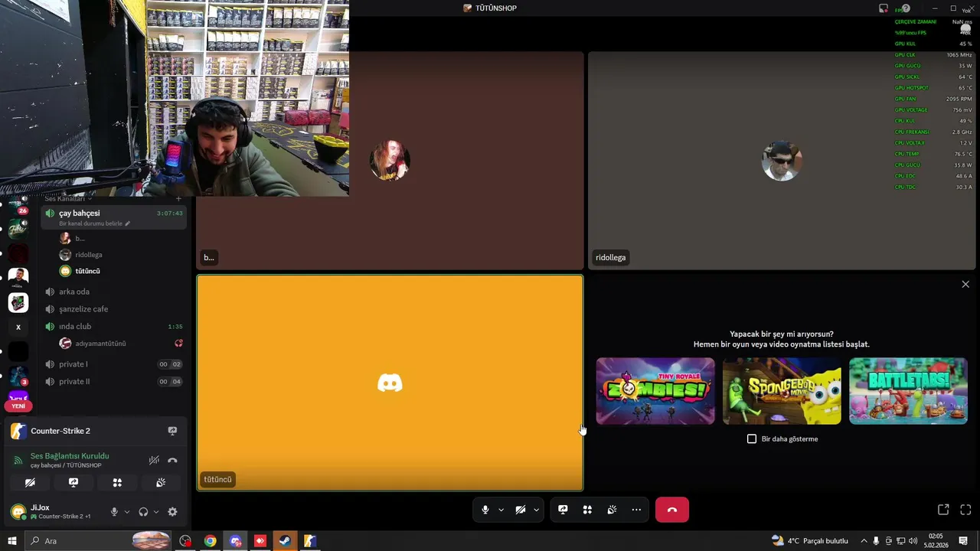Viewport: 980px width, 551px height.
Task: Open output device arrow in user panel
Action: point(156,512)
